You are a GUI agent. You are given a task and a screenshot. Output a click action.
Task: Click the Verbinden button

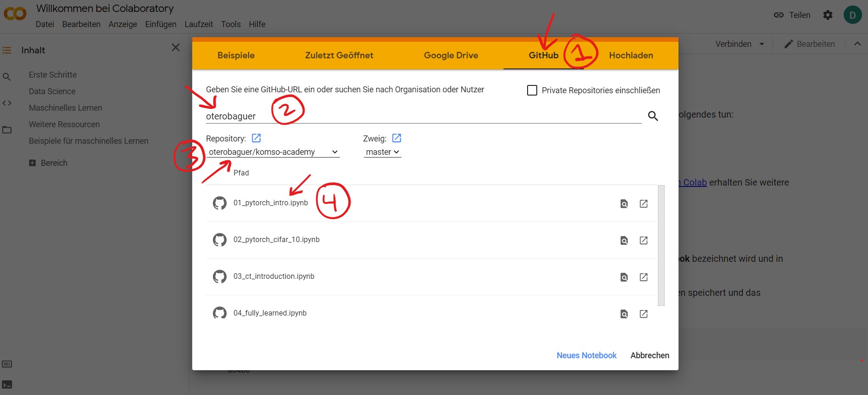733,44
